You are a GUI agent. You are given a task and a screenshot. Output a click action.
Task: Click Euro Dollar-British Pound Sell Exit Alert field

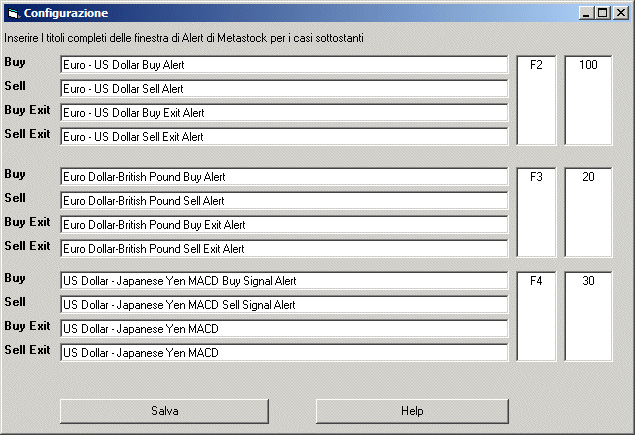[284, 249]
